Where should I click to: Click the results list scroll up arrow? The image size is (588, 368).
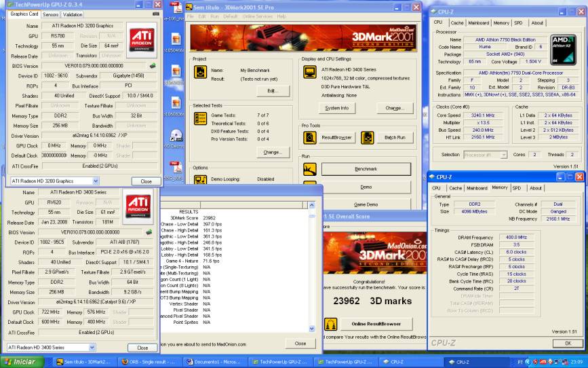311,205
